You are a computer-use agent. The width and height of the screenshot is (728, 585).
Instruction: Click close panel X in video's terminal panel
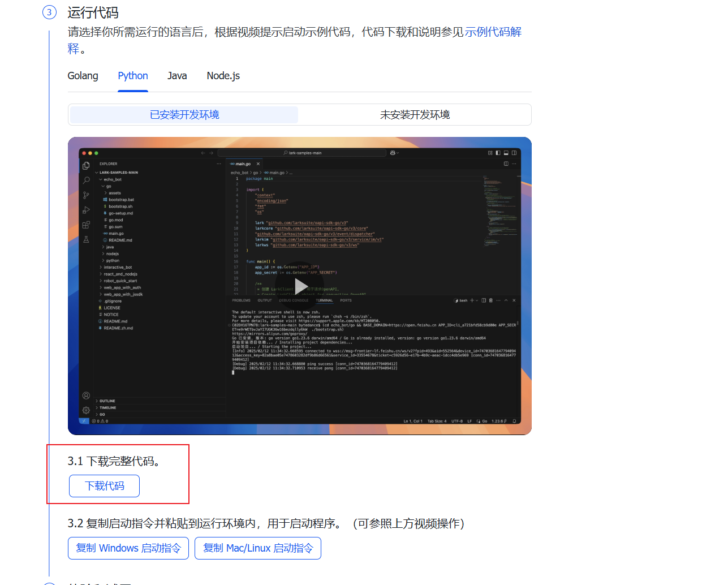pos(514,300)
